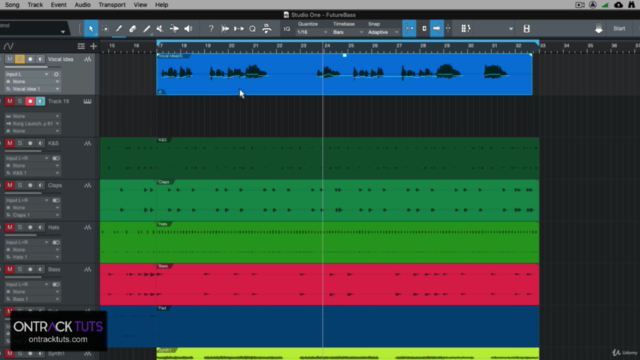Open Timebase Bars dropdown
640x360 pixels.
(348, 32)
